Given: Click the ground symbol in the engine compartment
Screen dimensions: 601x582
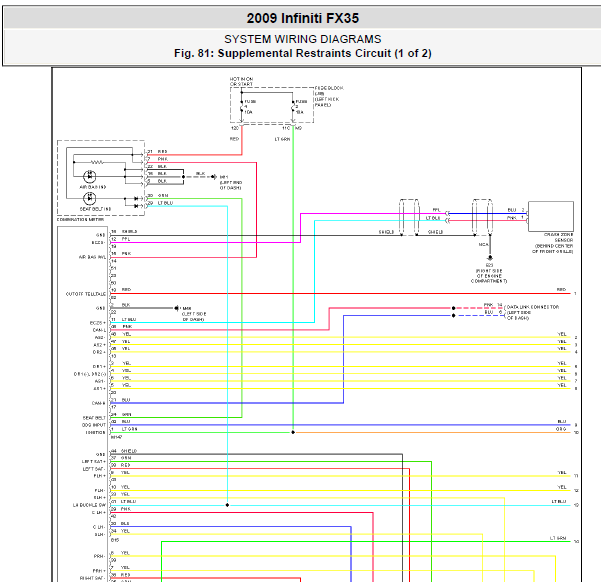Looking at the screenshot, I should (x=490, y=258).
